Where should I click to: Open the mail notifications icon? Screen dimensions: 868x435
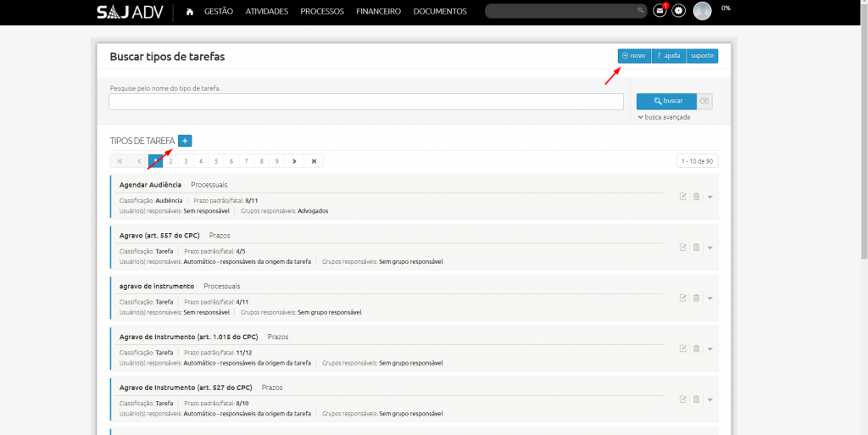[659, 11]
